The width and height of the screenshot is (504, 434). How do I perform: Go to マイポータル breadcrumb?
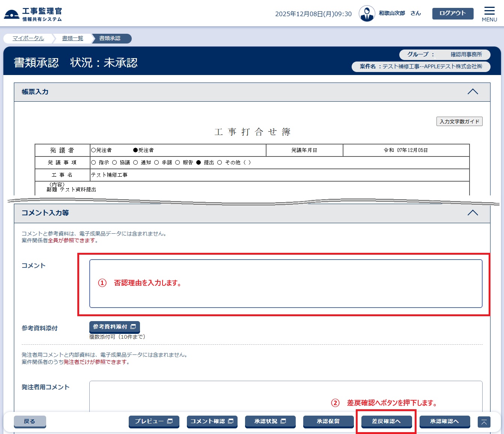[x=28, y=38]
